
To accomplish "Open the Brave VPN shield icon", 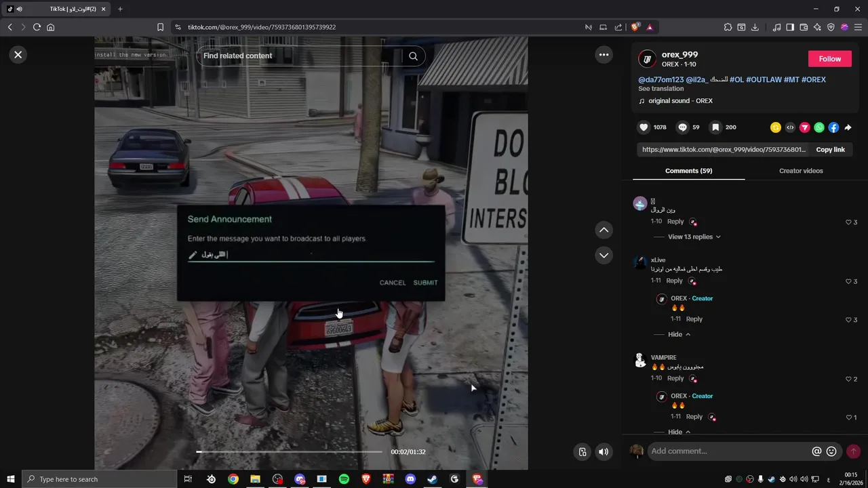I will point(831,27).
